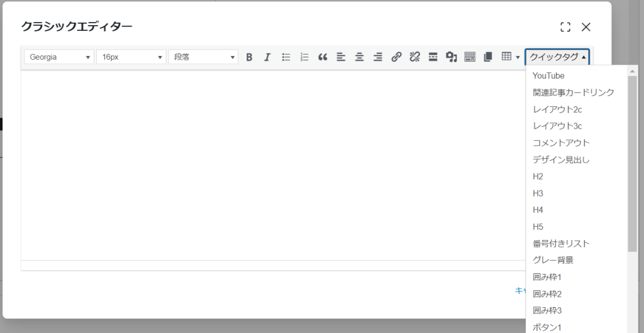Open the table insert dropdown
The image size is (644, 333).
tap(511, 57)
